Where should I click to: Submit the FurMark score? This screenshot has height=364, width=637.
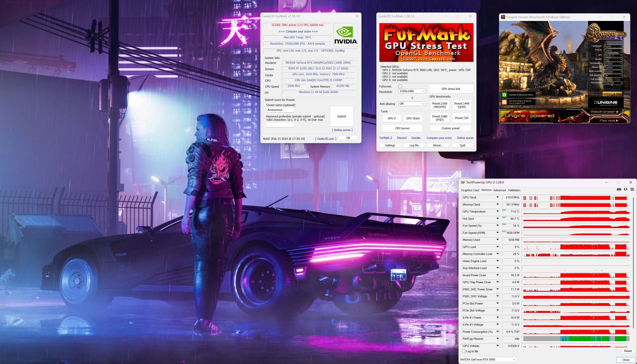341,116
